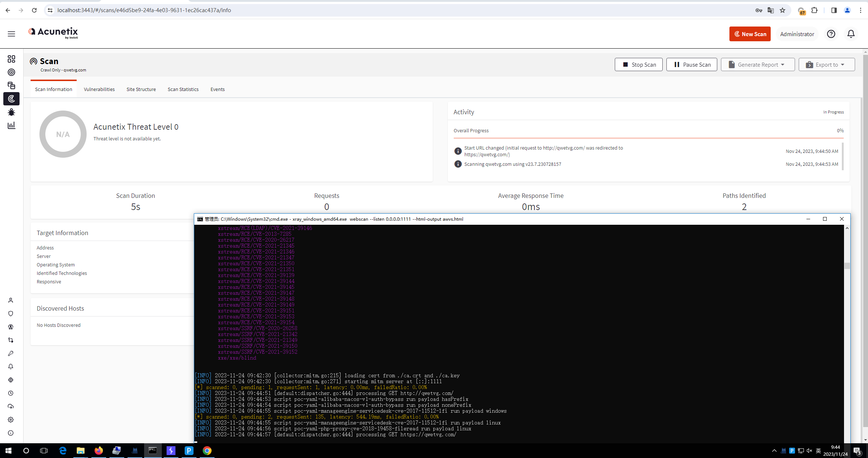
Task: Expand the hamburger menu icon
Action: coord(11,34)
